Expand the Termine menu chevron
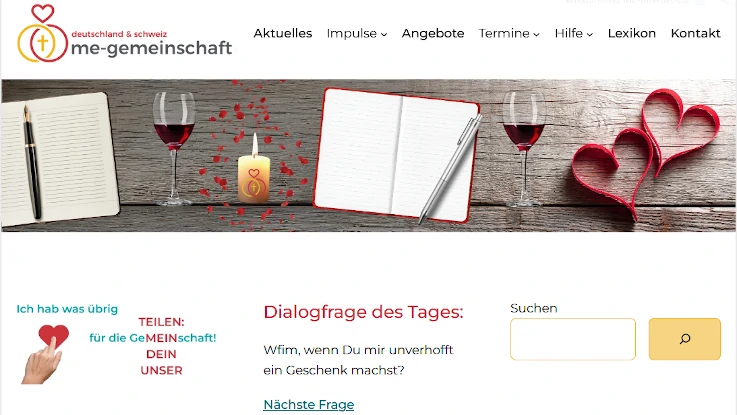The height and width of the screenshot is (415, 737). pos(536,34)
